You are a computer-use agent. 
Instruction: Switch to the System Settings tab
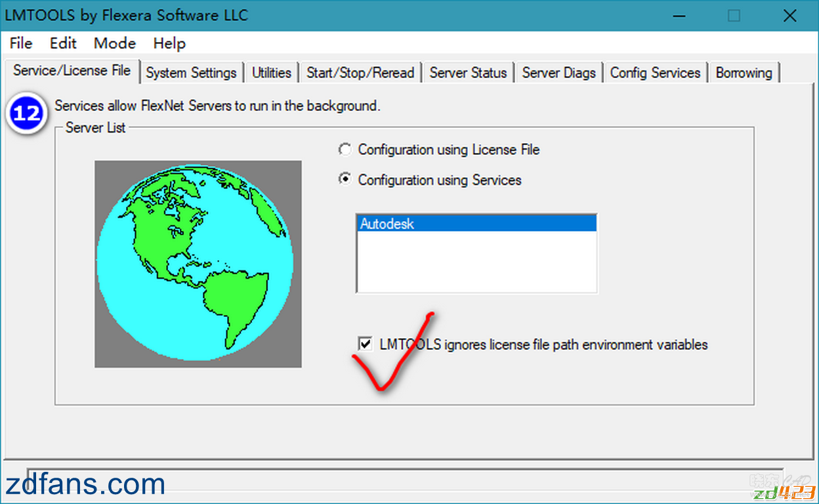tap(191, 73)
